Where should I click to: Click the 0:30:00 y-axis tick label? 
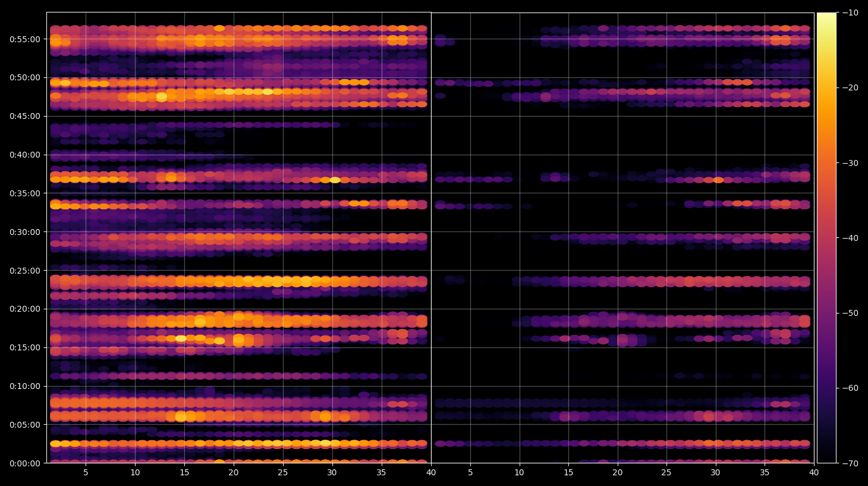25,232
